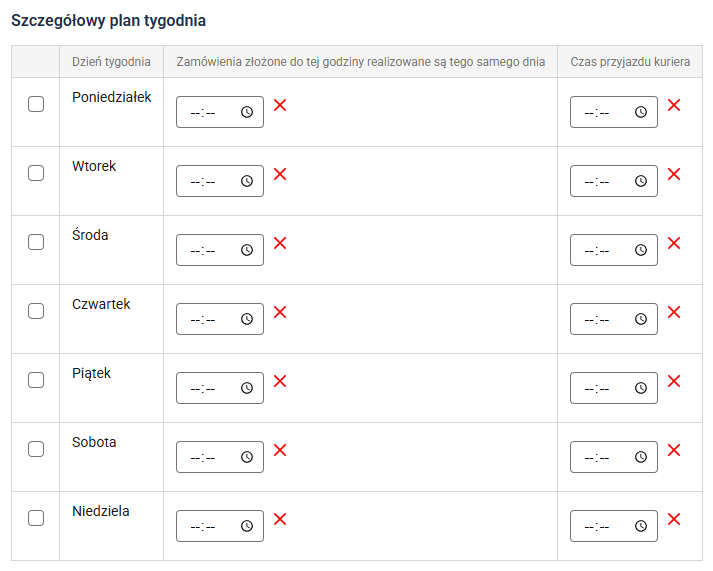Clear Poniedziałek courier arrival time with red X
The height and width of the screenshot is (571, 713).
pos(674,105)
